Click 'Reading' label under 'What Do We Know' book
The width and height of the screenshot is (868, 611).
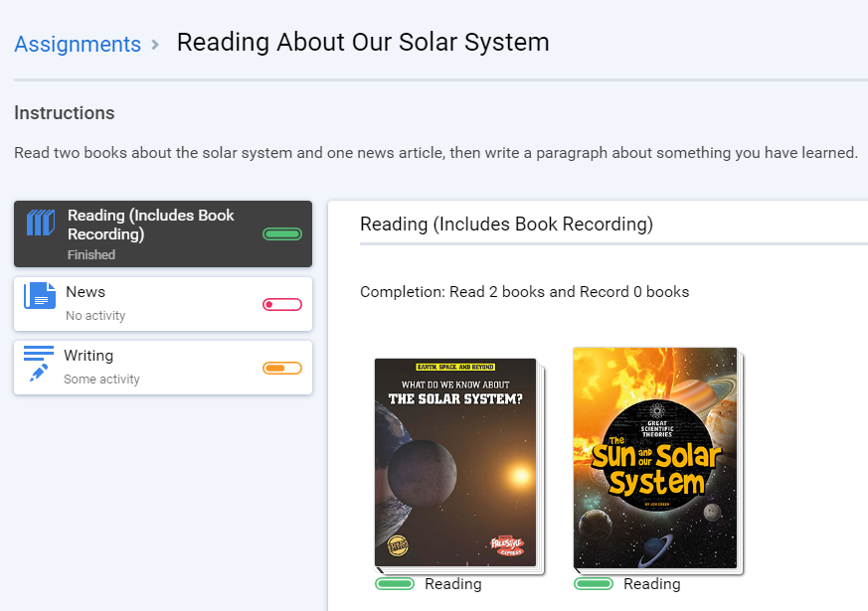coord(452,584)
